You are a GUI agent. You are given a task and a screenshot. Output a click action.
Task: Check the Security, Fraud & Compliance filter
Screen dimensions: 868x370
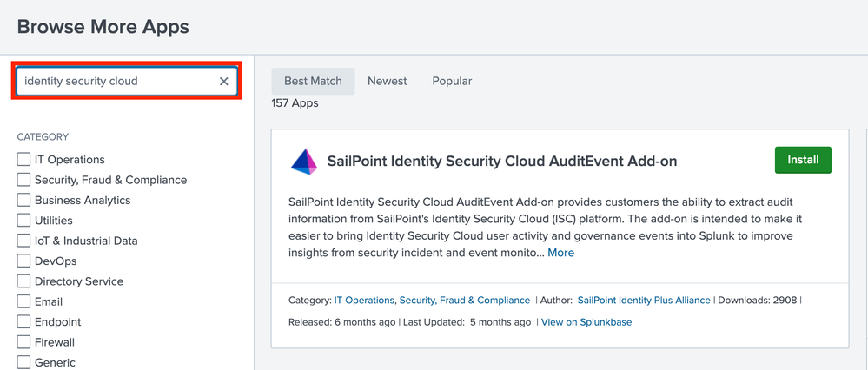coord(23,180)
